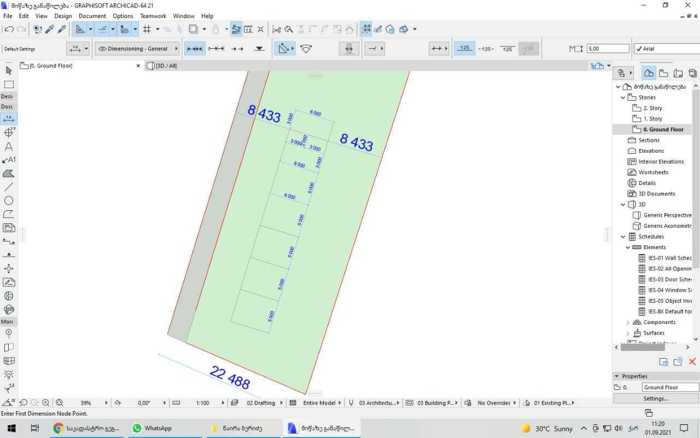The image size is (700, 438).
Task: Choose the Line drawing tool
Action: tap(9, 186)
